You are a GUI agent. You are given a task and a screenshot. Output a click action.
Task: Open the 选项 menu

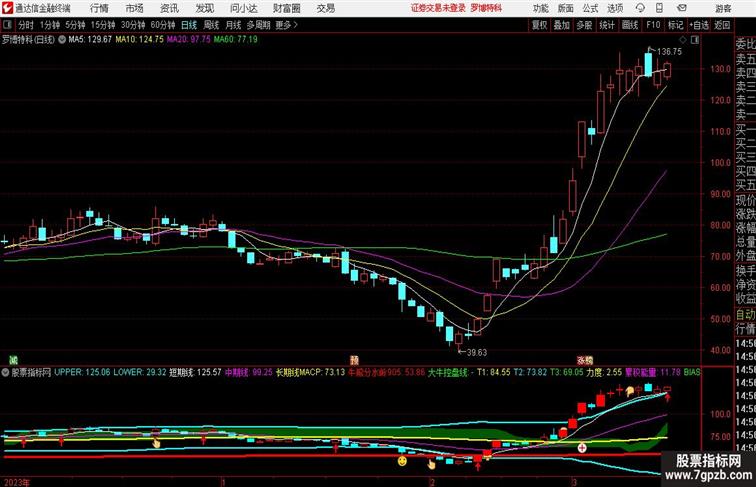point(615,8)
